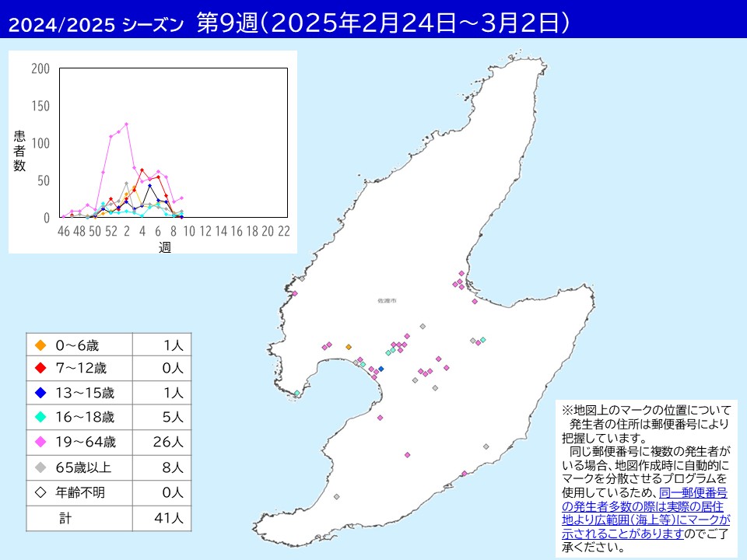Click the pink diamond for 19～64歳
This screenshot has width=747, height=560.
(41, 442)
